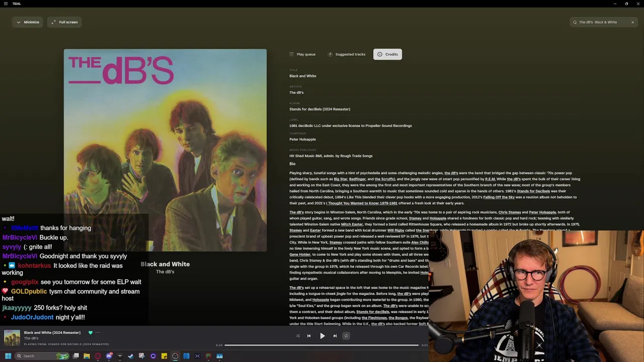This screenshot has width=644, height=362.
Task: Click the large Stands for deciBels cover art
Action: [x=165, y=150]
